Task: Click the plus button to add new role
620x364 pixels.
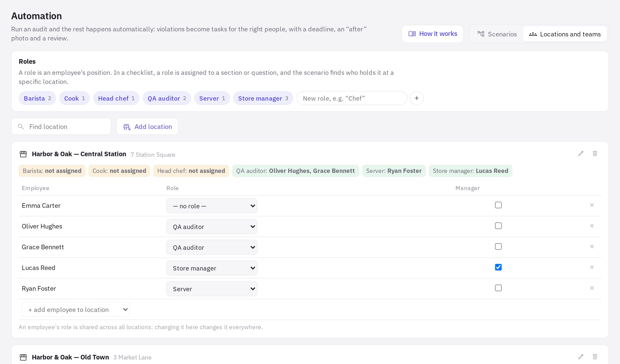Action: tap(416, 98)
